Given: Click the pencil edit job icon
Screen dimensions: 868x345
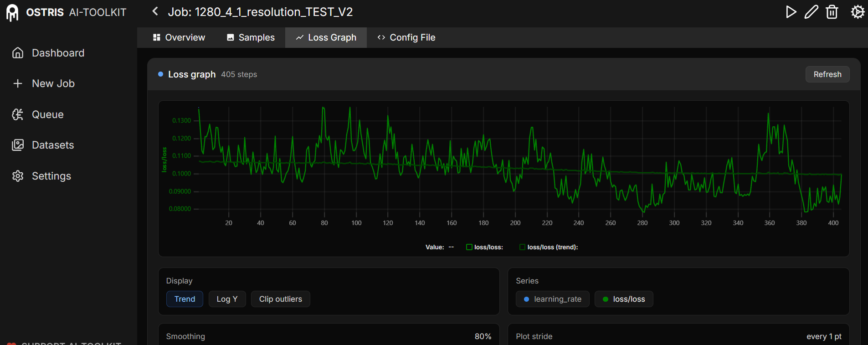Looking at the screenshot, I should pos(812,12).
